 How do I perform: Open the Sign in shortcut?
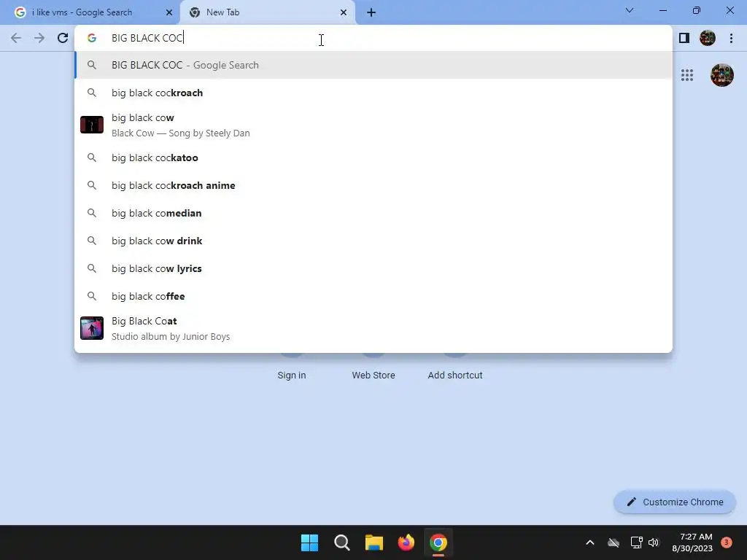click(x=292, y=376)
